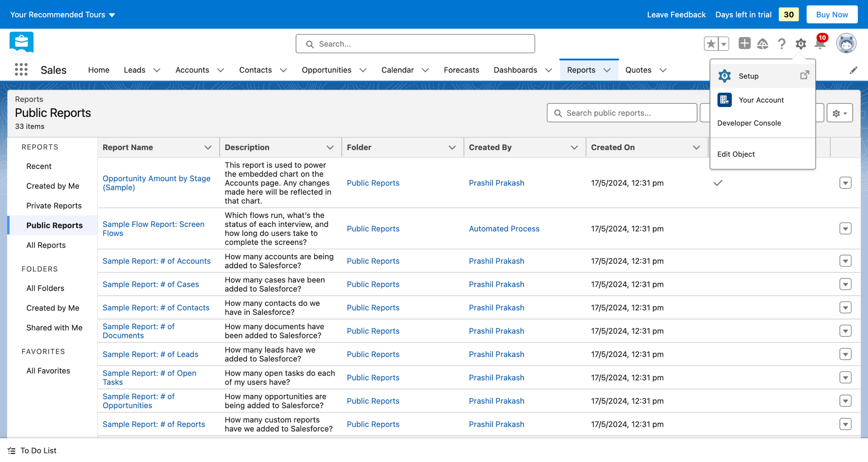Open the user profile avatar
This screenshot has width=868, height=462.
coord(846,43)
